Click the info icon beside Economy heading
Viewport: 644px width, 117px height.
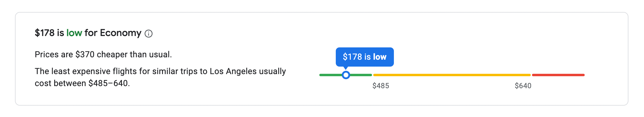tap(149, 34)
